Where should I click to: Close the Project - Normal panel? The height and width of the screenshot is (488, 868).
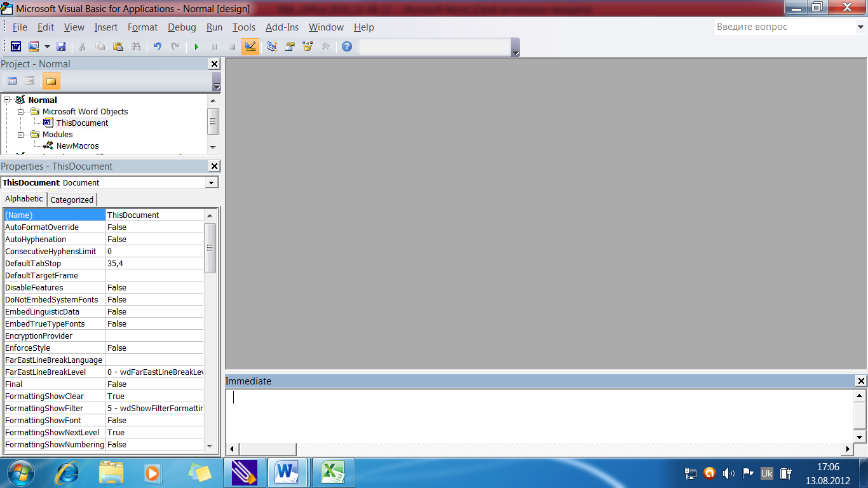(x=214, y=64)
